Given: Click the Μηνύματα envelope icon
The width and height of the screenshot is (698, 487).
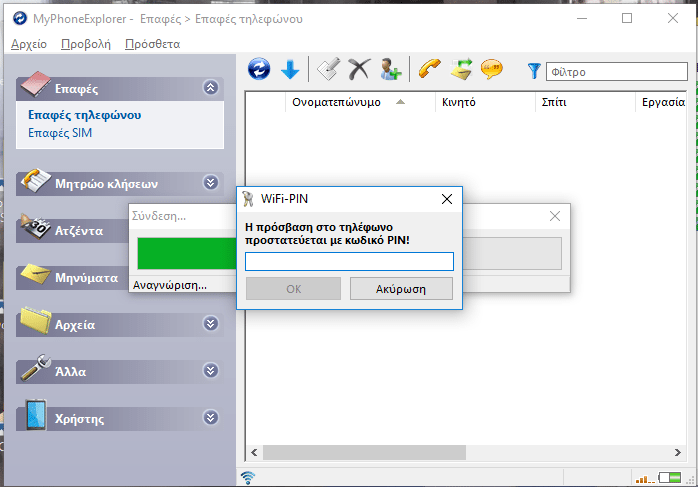Looking at the screenshot, I should [36, 274].
